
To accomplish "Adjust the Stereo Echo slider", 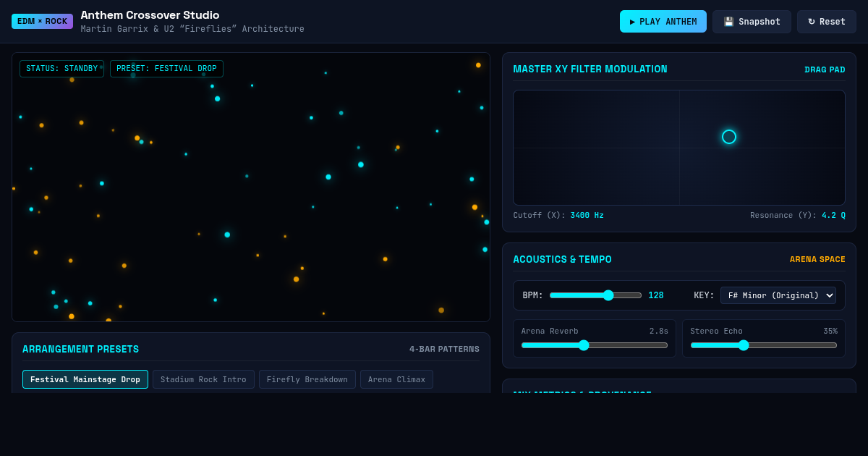I will pos(764,345).
